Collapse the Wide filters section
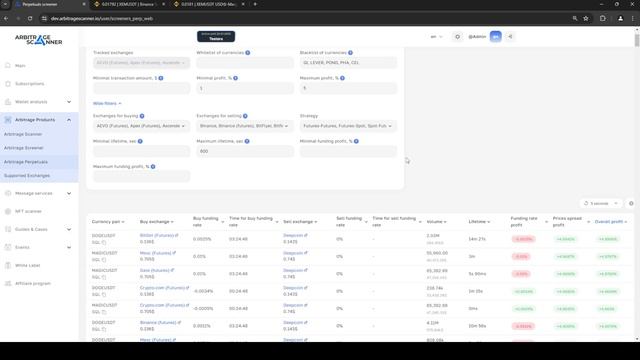 click(107, 103)
